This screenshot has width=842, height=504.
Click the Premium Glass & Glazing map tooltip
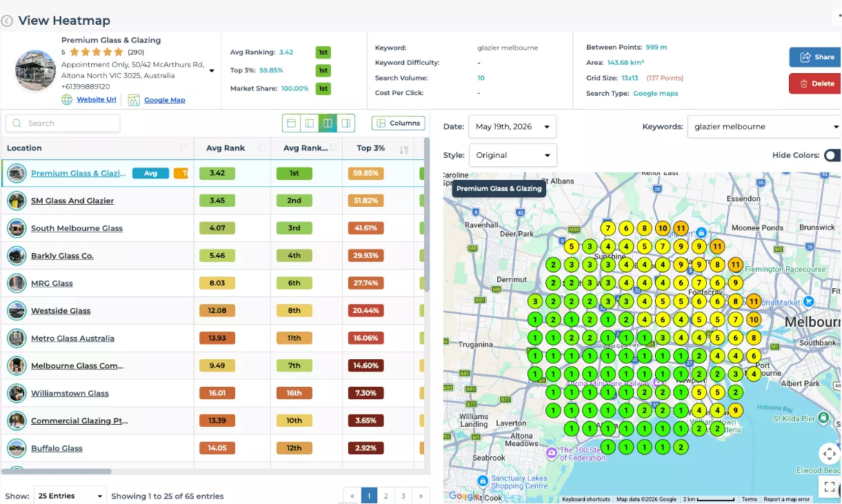(499, 188)
